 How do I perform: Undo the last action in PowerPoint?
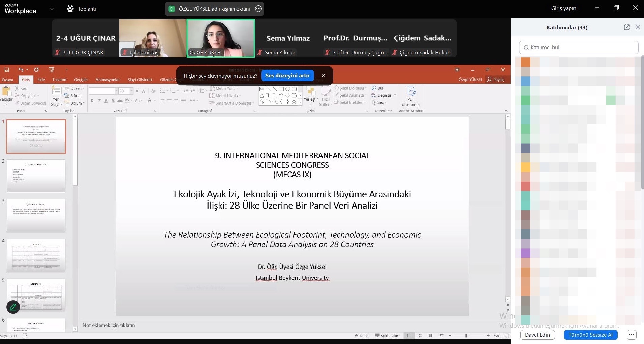coord(21,70)
